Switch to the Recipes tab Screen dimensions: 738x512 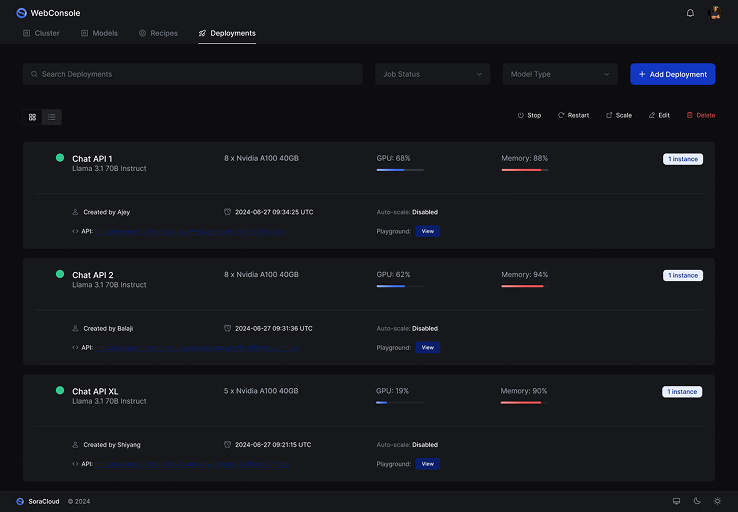point(158,33)
